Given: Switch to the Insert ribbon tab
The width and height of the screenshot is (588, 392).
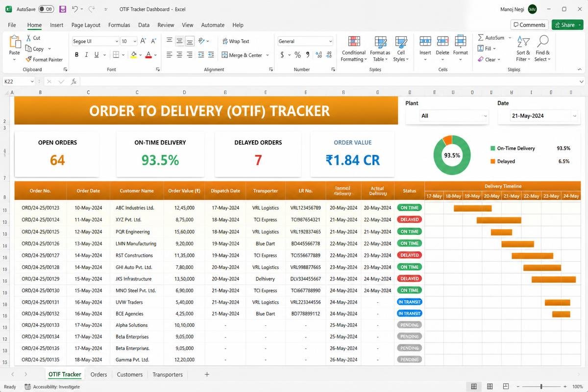Looking at the screenshot, I should click(56, 25).
